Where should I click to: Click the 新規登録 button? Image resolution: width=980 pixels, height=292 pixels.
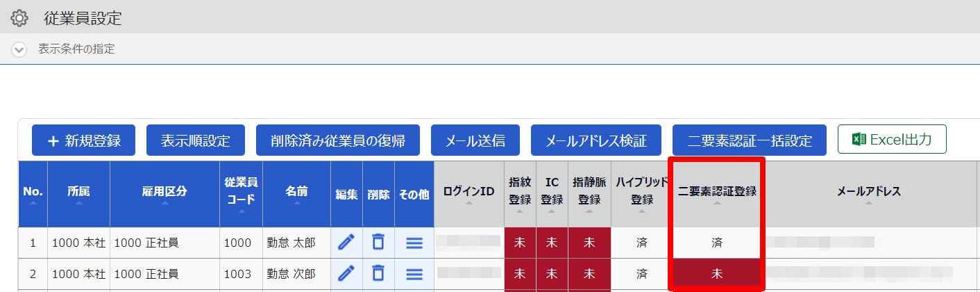(x=84, y=140)
